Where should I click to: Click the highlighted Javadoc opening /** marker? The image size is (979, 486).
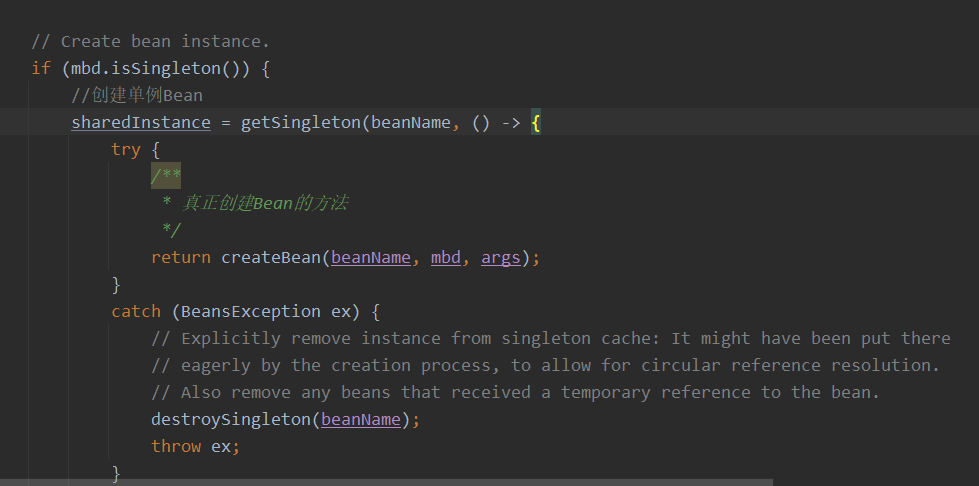tap(166, 176)
